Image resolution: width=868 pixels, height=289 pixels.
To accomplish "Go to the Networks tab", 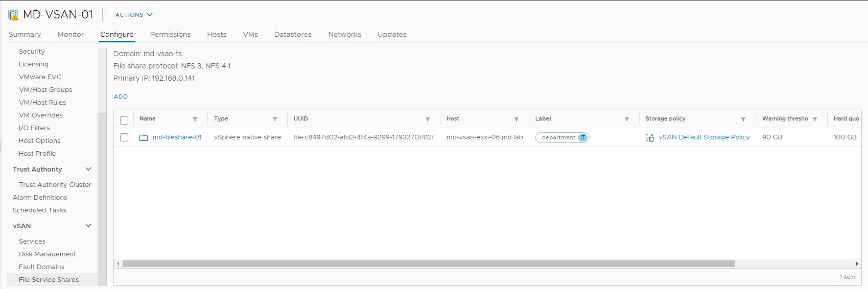I will (344, 34).
